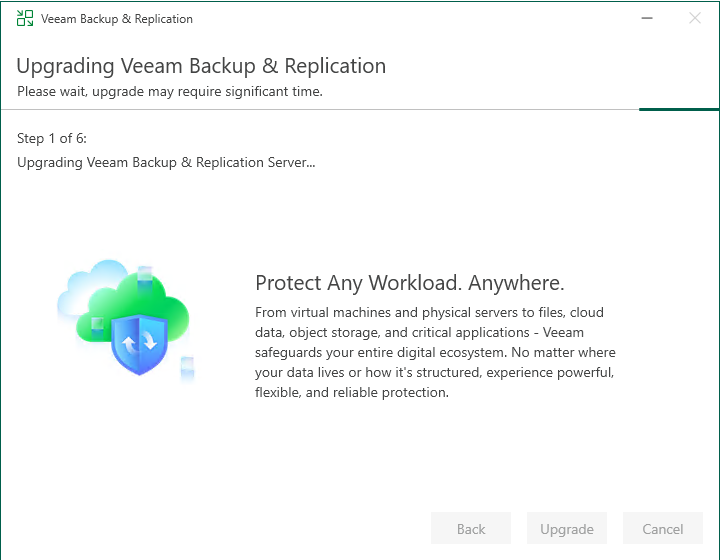Click the Protect Any Workload headline
The width and height of the screenshot is (720, 560).
[x=410, y=282]
